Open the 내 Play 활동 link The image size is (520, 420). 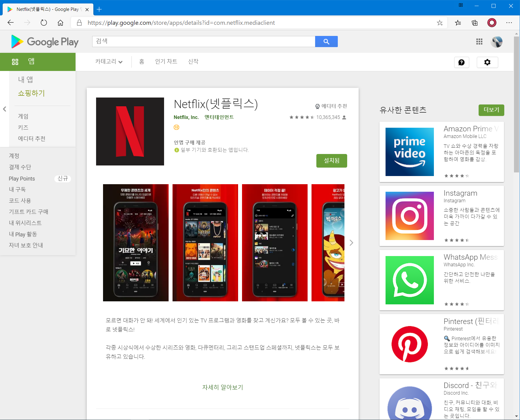click(23, 234)
